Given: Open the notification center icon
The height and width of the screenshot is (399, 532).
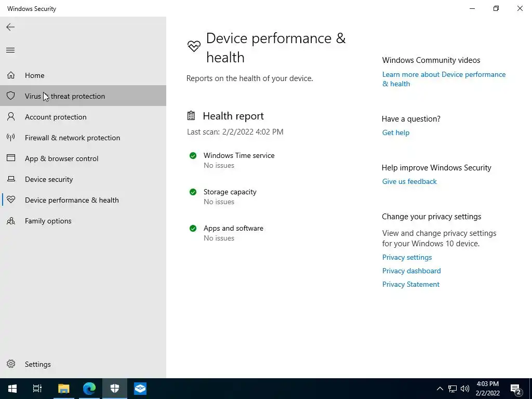Looking at the screenshot, I should coord(516,389).
